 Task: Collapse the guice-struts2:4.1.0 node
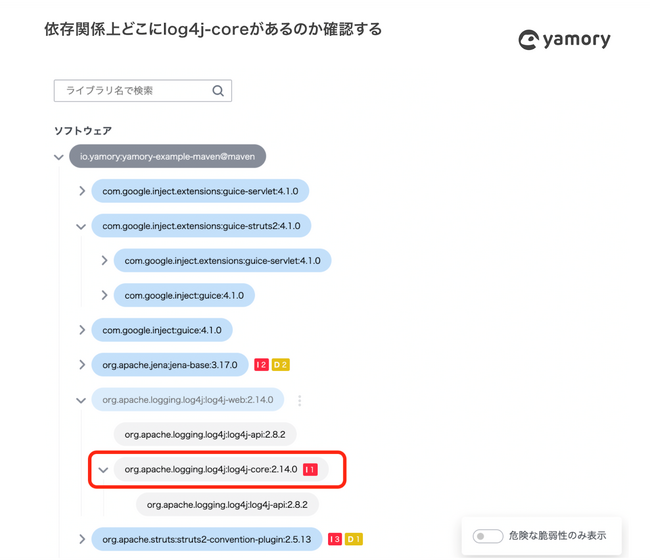point(81,226)
